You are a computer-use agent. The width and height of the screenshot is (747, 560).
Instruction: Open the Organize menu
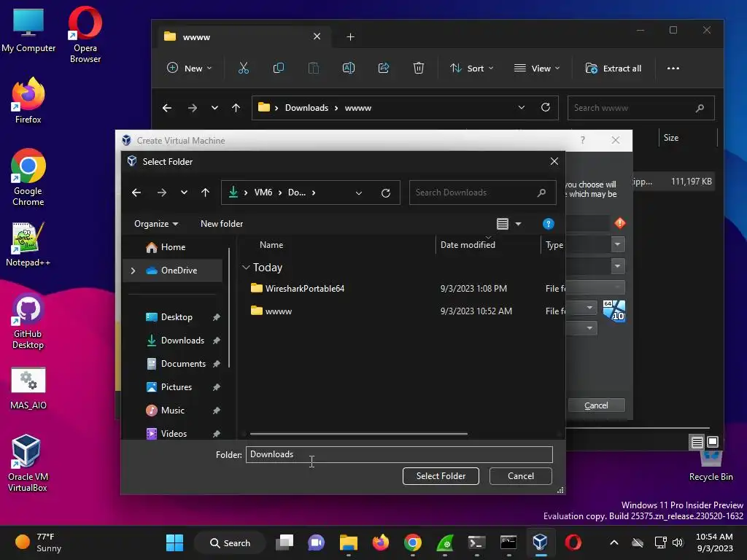[x=156, y=224]
